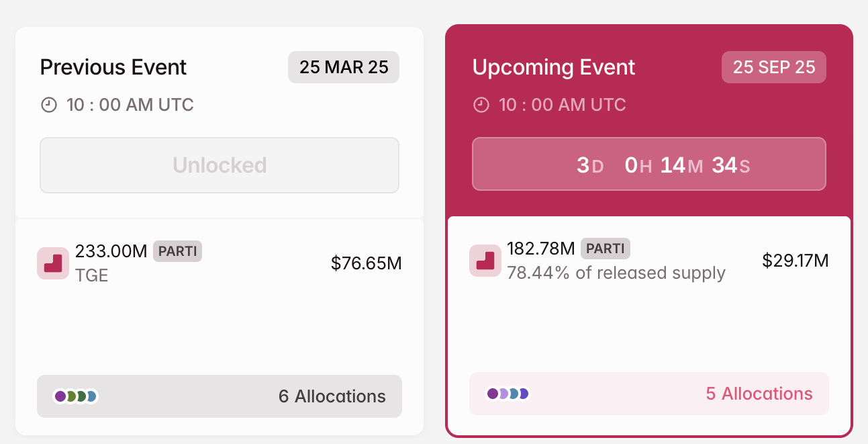Select the PARTI badge next to 233.00M

tap(177, 252)
